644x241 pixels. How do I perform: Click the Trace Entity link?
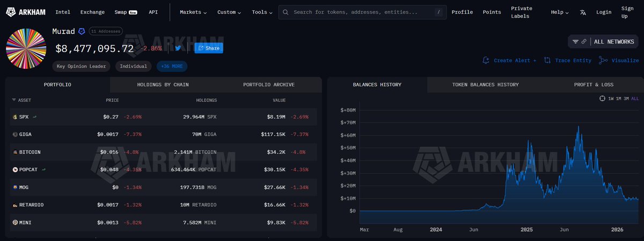point(573,61)
